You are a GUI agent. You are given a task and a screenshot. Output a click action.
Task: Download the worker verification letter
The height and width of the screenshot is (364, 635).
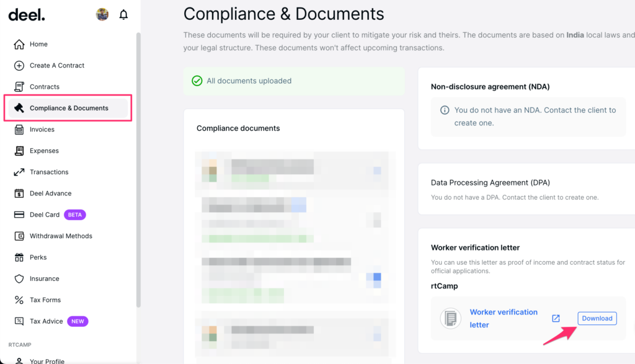pyautogui.click(x=597, y=318)
